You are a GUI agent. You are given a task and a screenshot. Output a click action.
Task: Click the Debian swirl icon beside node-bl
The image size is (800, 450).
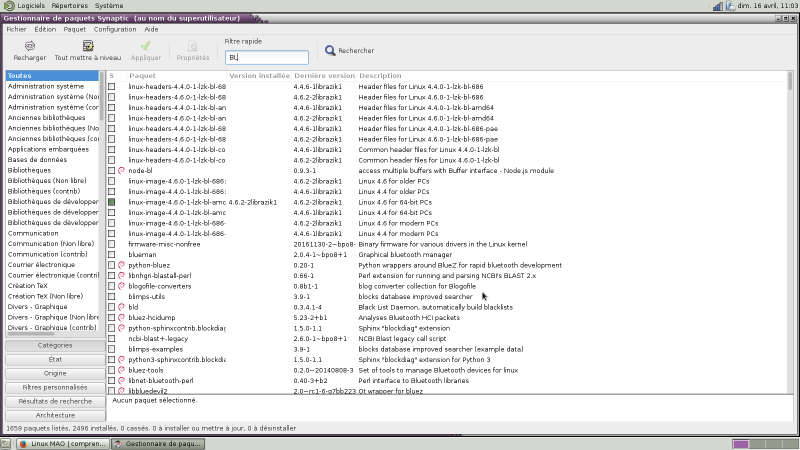121,170
